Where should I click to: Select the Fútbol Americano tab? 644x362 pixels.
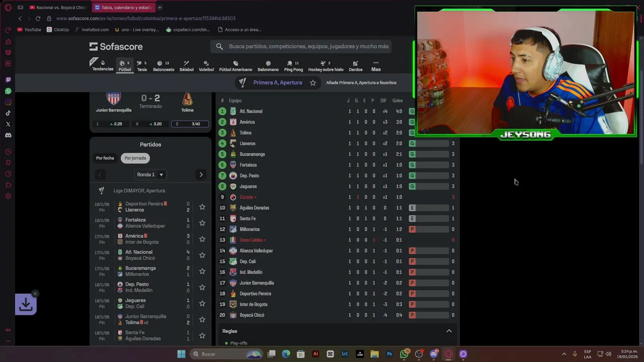[235, 66]
